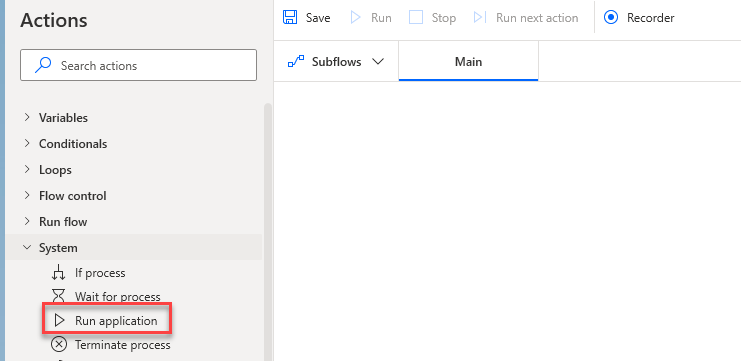Click the Subflows connector icon
741x361 pixels.
(296, 62)
